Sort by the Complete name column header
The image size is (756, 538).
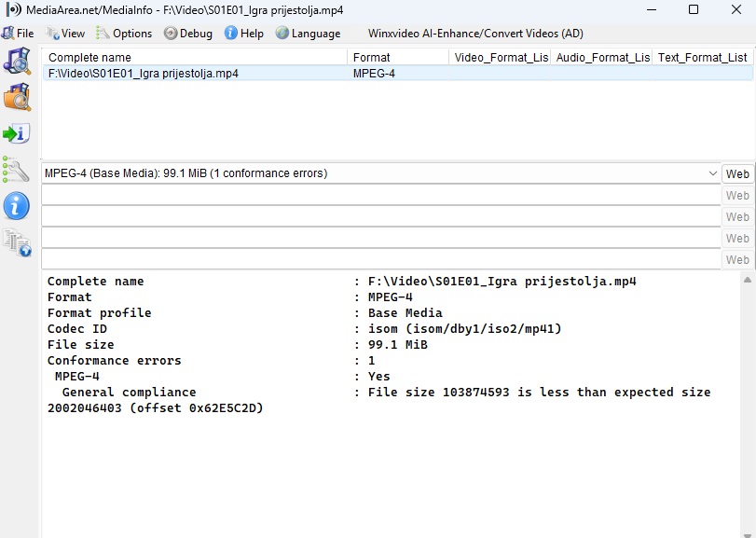tap(194, 57)
